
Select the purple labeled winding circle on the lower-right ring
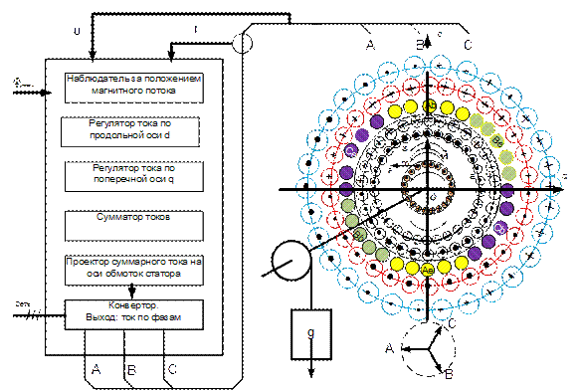500,228
